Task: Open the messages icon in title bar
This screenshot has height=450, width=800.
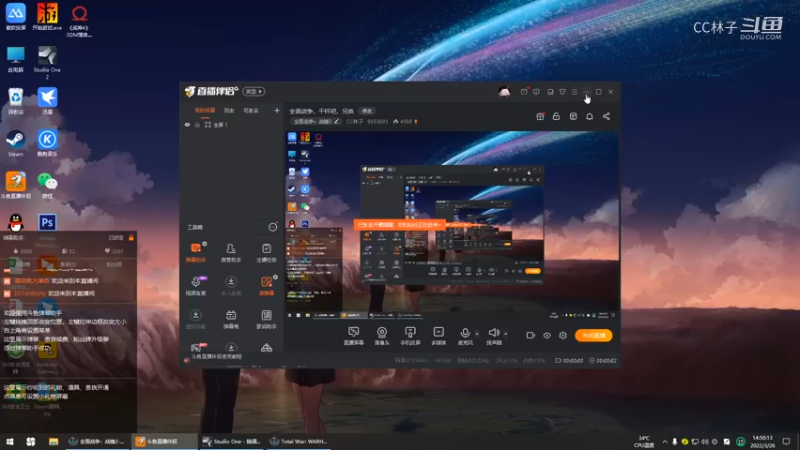Action: (524, 92)
